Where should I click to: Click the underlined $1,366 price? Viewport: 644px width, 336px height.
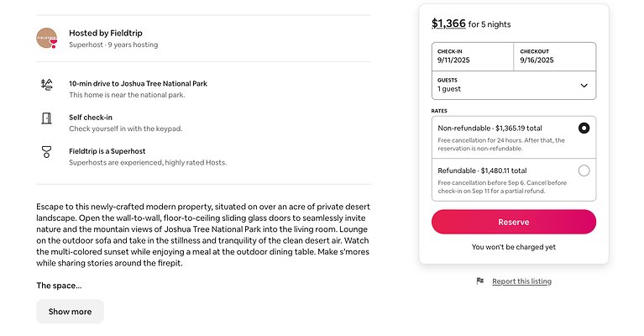(448, 24)
